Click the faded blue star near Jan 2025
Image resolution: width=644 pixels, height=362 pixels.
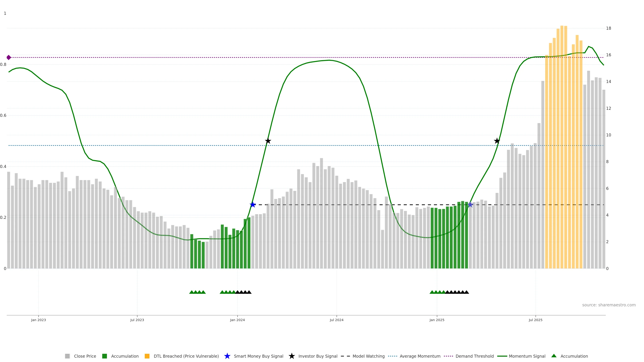click(x=470, y=205)
